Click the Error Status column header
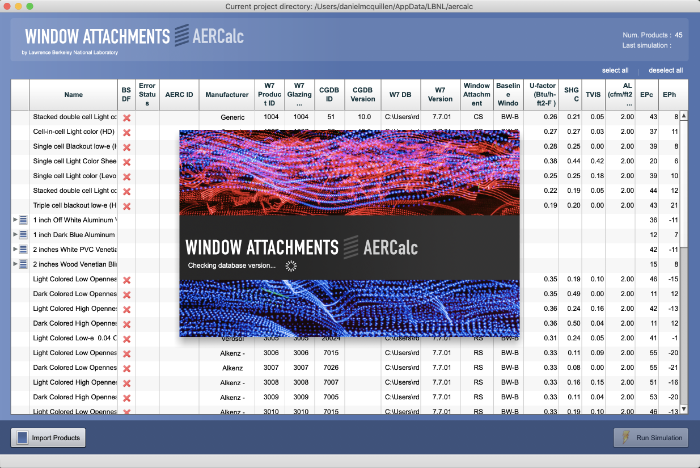700x468 pixels. coord(147,95)
